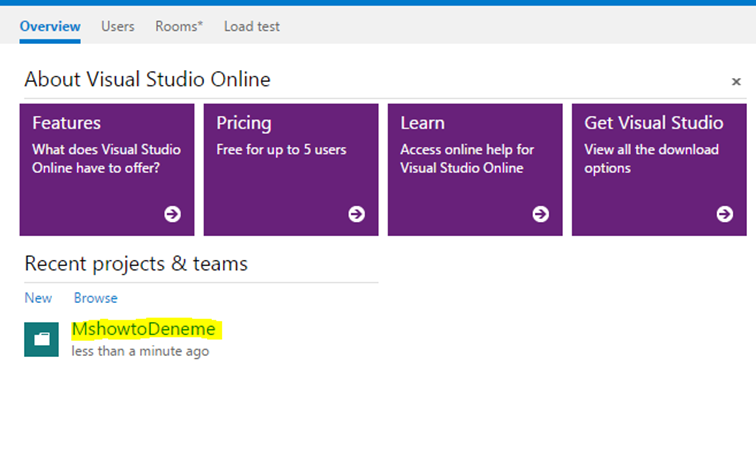
Task: Click 'less than a minute ago' timestamp
Action: tap(140, 351)
